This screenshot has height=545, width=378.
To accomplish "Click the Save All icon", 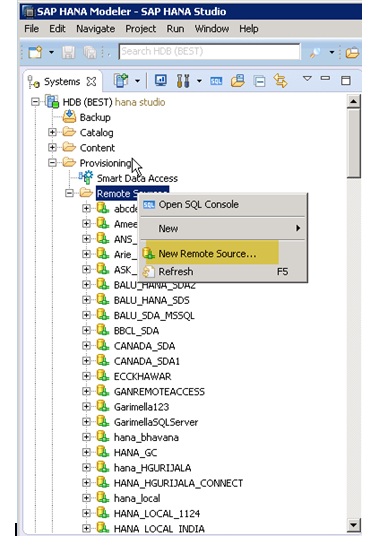I will tap(90, 52).
